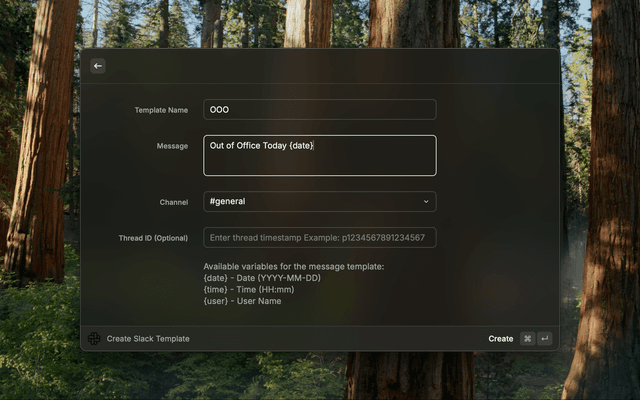Screen dimensions: 640x400
Task: Click the {date} variable description line
Action: click(262, 278)
